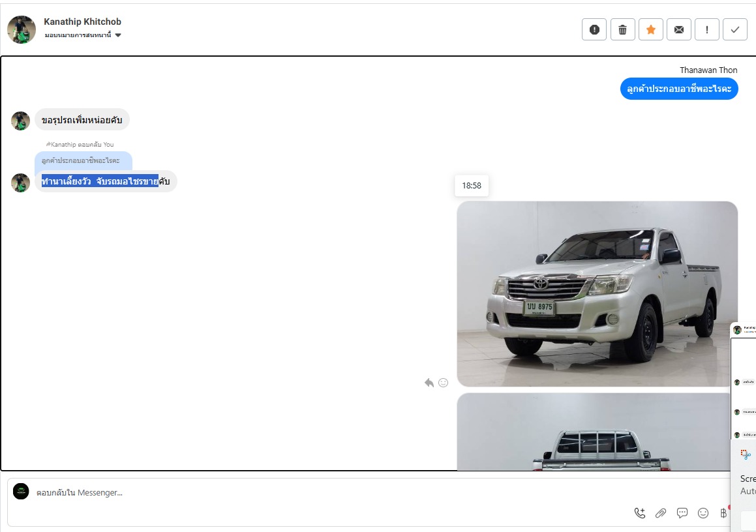Open the emoji reaction icon beside the truck photo
Screen dimensions: 756x532
click(x=443, y=383)
